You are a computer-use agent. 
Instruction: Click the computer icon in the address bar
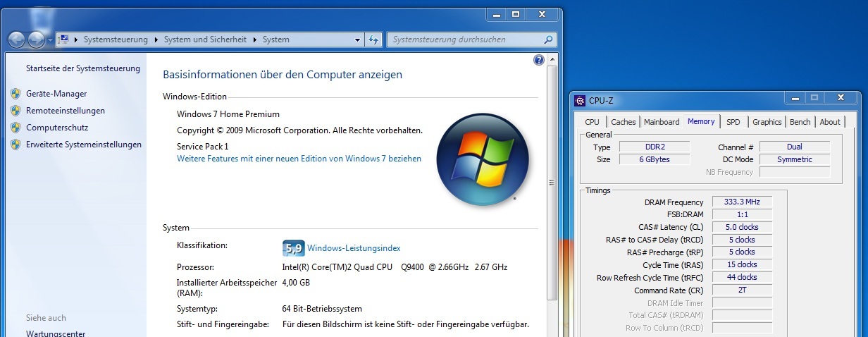click(63, 39)
